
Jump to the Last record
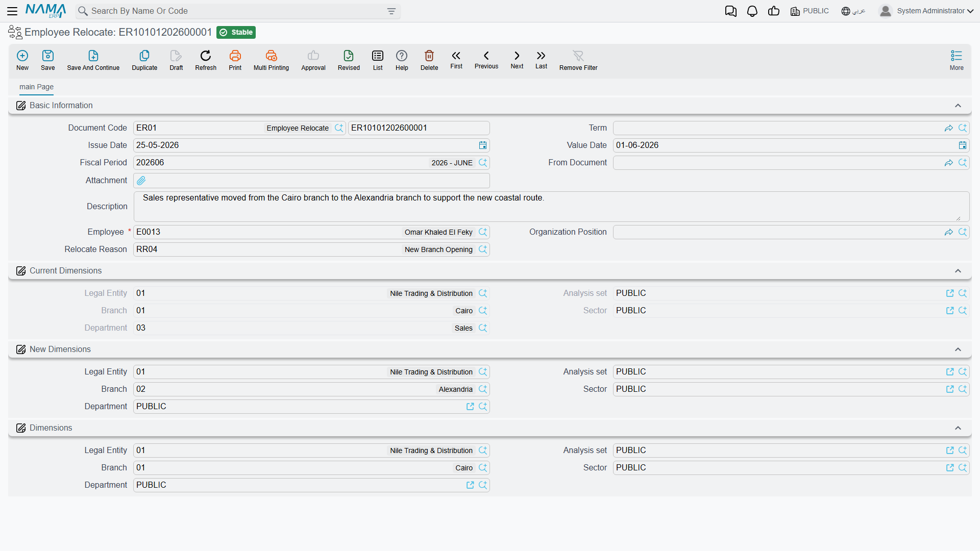click(541, 60)
